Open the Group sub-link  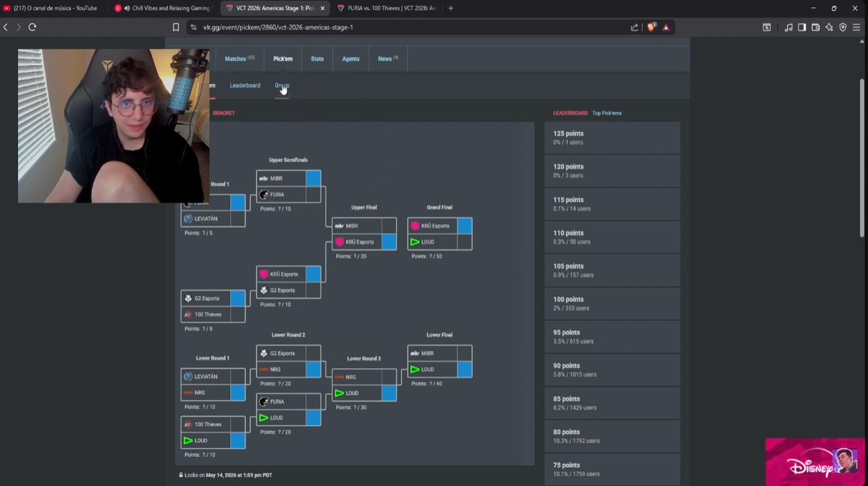282,85
